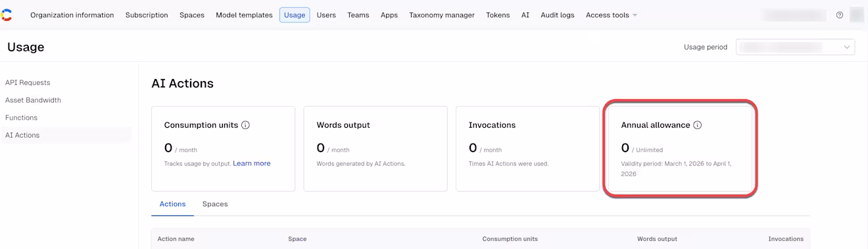
Task: Go to Subscription page
Action: click(147, 15)
